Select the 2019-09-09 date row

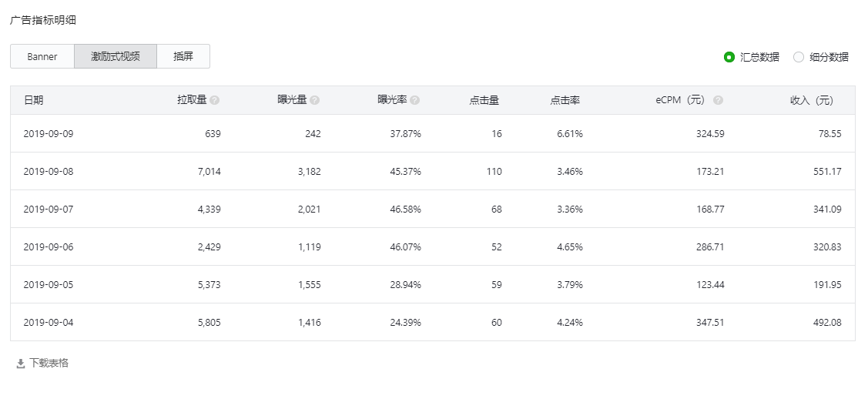pyautogui.click(x=433, y=133)
